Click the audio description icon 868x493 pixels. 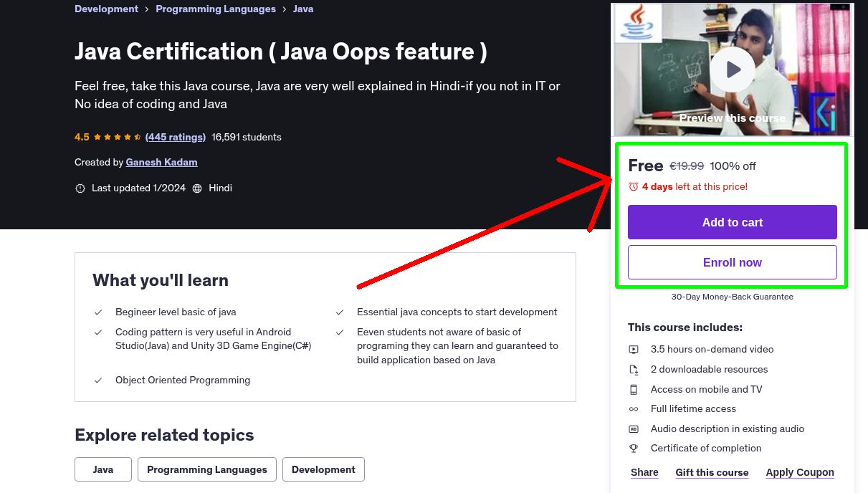(634, 429)
